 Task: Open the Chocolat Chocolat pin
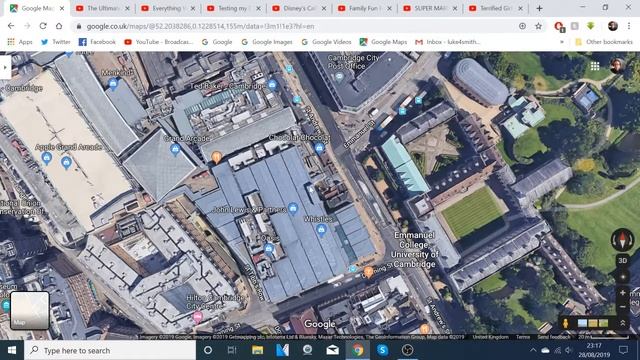tap(320, 148)
